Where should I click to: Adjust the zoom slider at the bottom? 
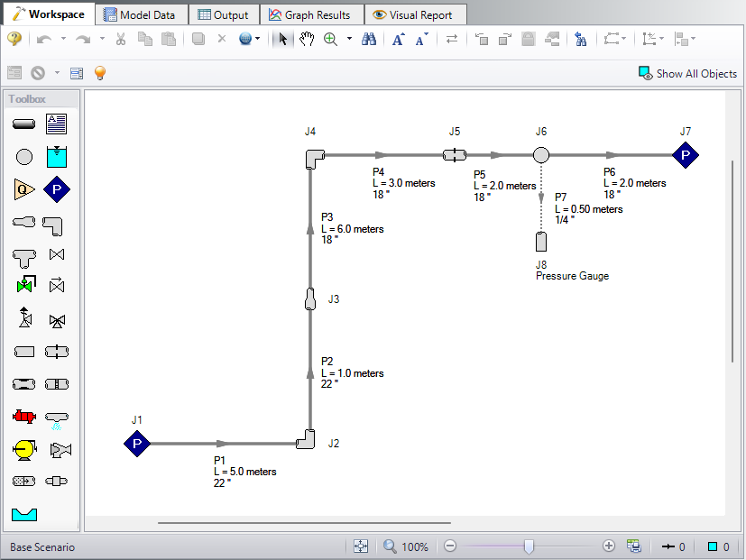tap(528, 546)
